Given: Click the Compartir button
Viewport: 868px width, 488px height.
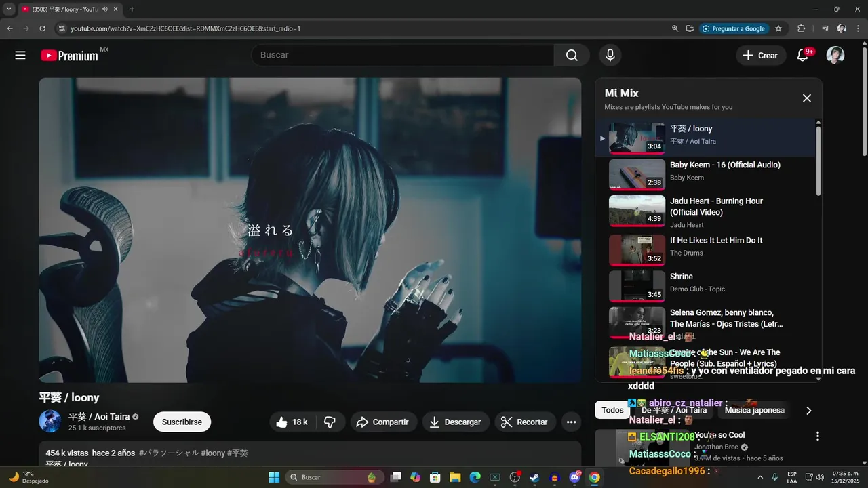Looking at the screenshot, I should coord(382,422).
